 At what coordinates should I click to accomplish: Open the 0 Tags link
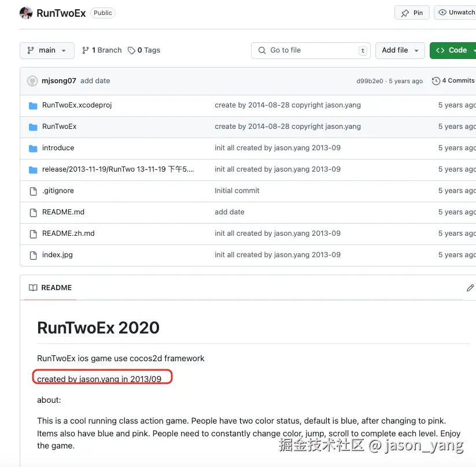(x=144, y=50)
